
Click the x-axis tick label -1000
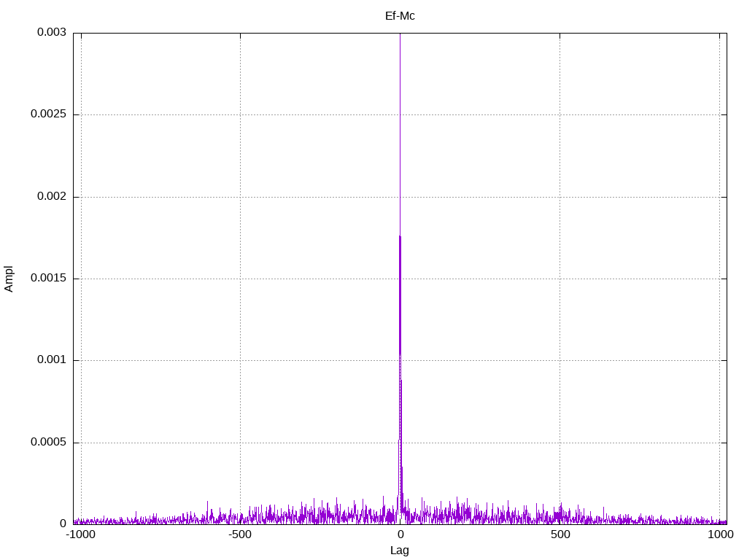pos(80,534)
